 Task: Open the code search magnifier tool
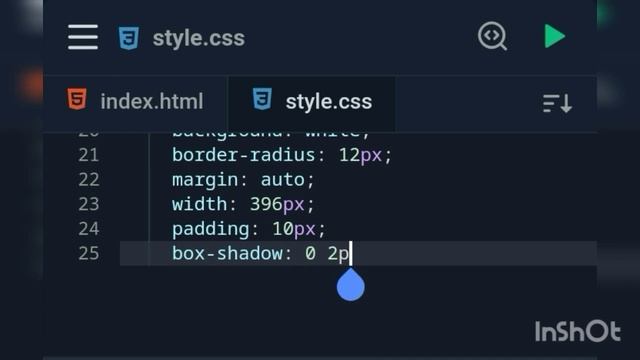492,36
